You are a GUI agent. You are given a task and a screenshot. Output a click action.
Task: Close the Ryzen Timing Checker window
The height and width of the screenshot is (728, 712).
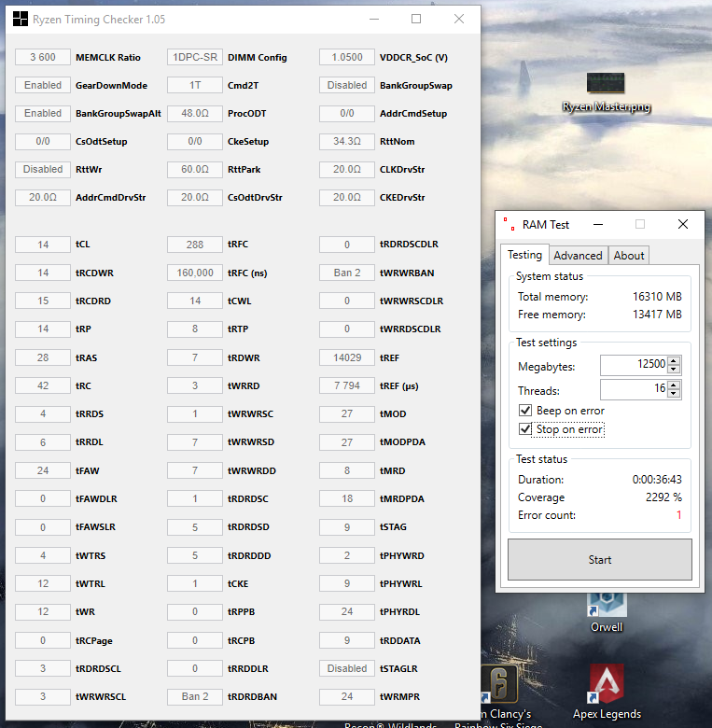pos(459,19)
